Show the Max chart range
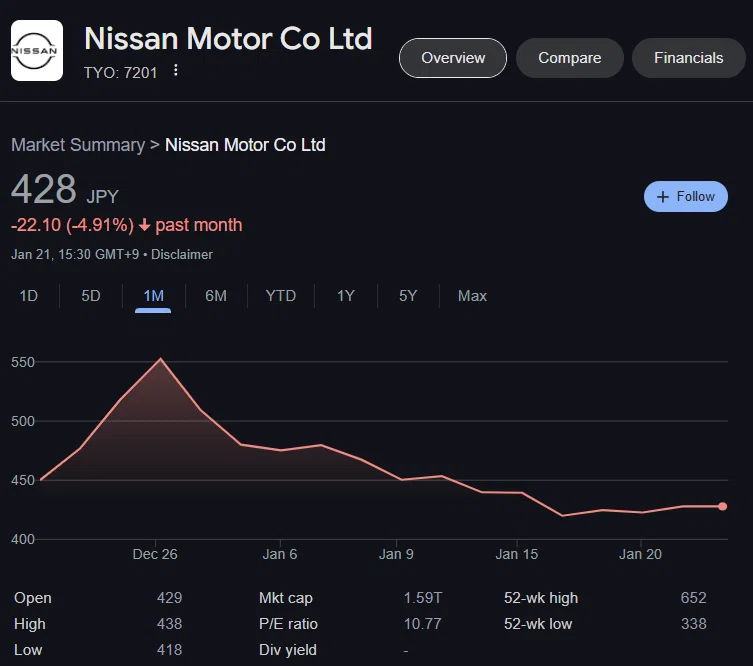 (472, 296)
